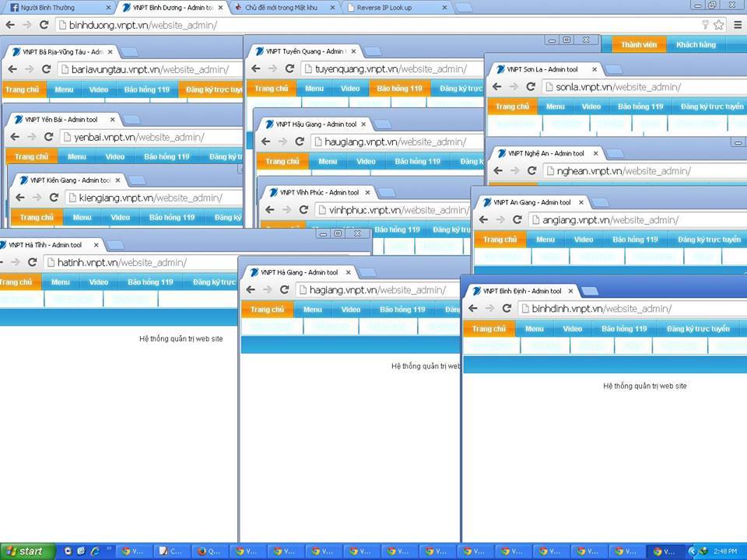The width and height of the screenshot is (747, 560).
Task: Reload the Sơn La admin window
Action: point(531,86)
